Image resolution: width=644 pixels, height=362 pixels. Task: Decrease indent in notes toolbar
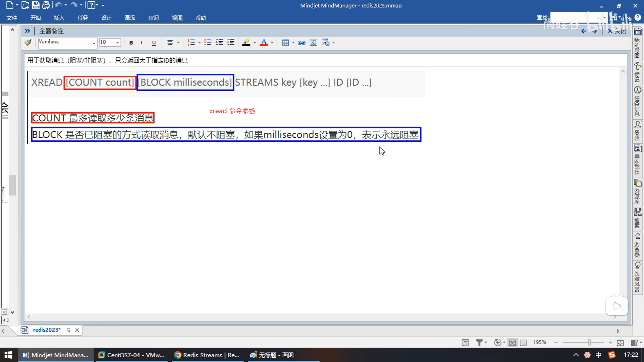pos(219,43)
